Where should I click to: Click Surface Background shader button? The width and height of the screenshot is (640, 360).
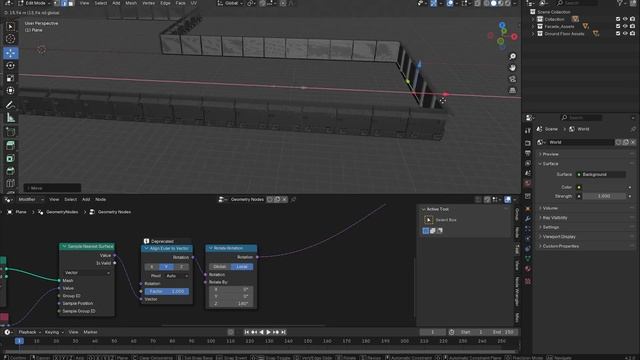click(600, 175)
